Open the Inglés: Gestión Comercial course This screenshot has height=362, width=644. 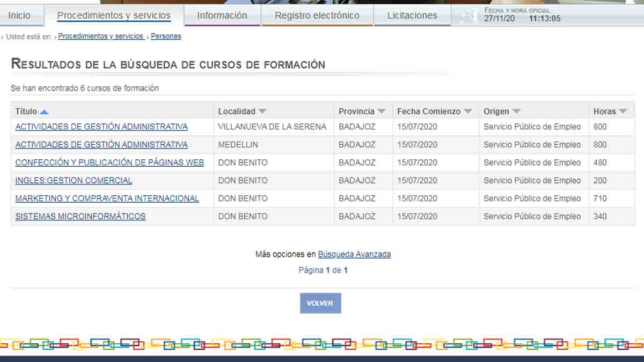(74, 181)
